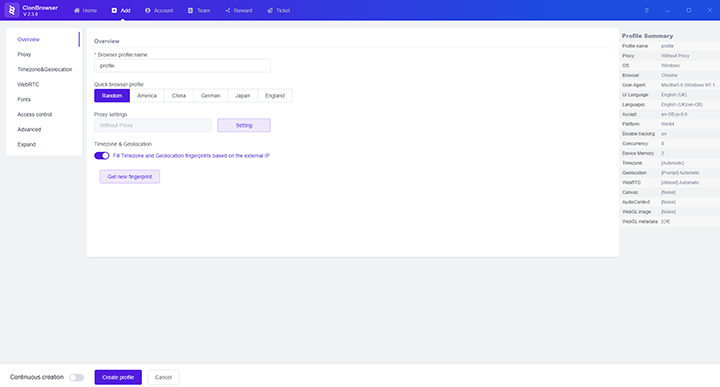Open the Ticket tab label
Viewport: 720px width, 387px height.
283,11
